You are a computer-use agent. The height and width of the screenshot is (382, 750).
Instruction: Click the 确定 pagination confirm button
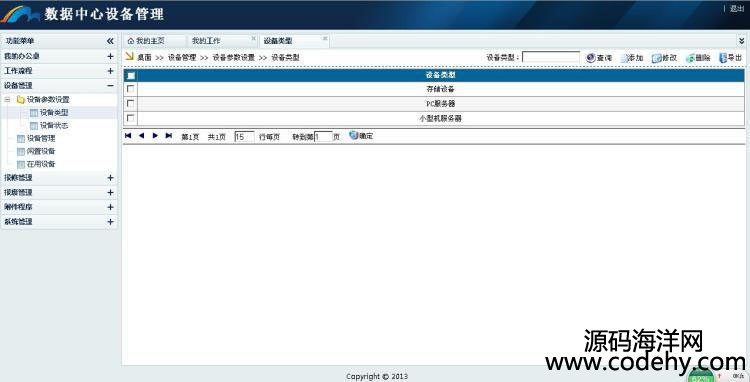pos(361,136)
